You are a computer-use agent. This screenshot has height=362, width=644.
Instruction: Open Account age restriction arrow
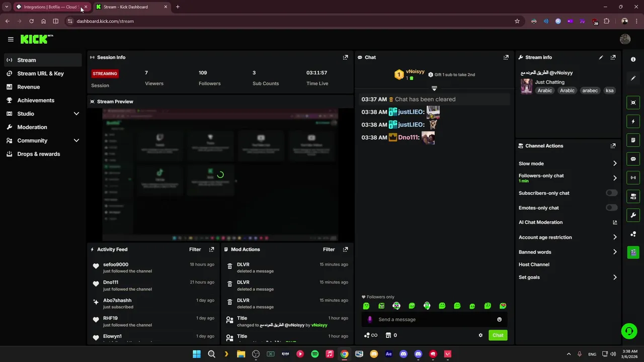(x=615, y=237)
